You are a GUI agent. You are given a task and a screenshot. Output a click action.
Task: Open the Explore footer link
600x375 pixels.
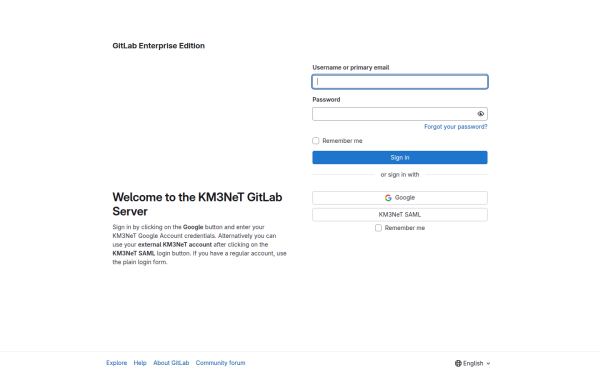[117, 363]
